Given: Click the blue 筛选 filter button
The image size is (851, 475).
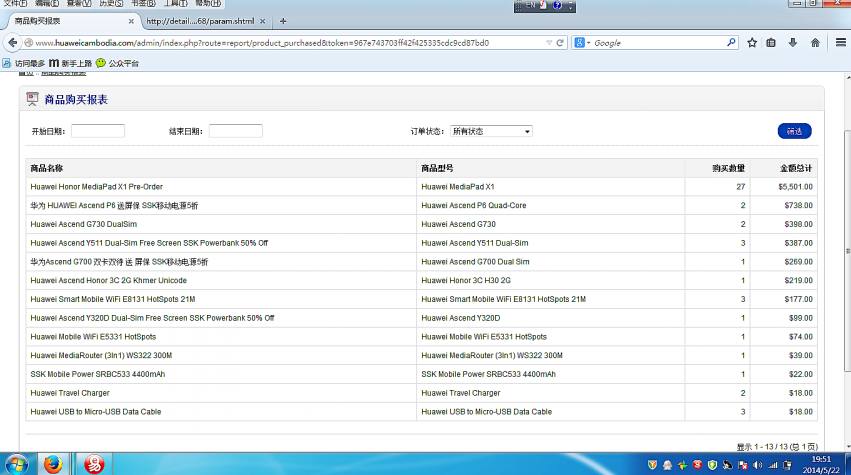Looking at the screenshot, I should coord(794,131).
